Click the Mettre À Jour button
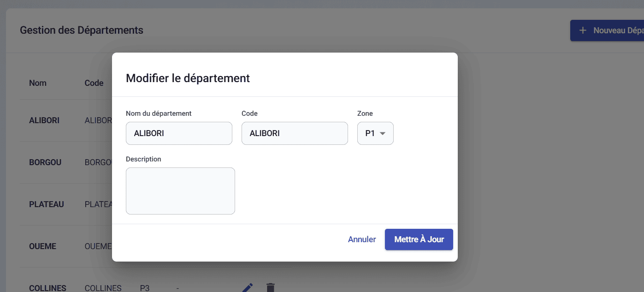The width and height of the screenshot is (644, 292). coord(419,239)
